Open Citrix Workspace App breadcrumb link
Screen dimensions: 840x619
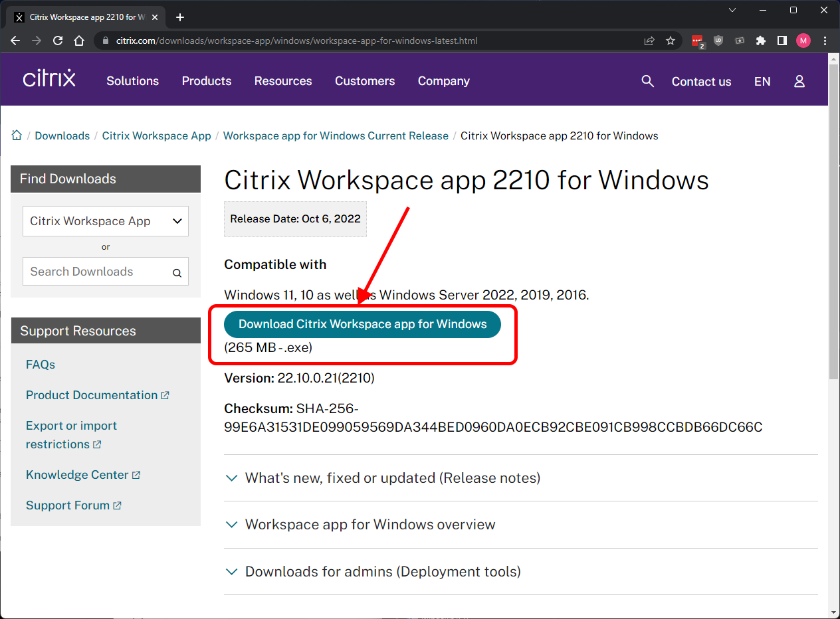point(157,135)
